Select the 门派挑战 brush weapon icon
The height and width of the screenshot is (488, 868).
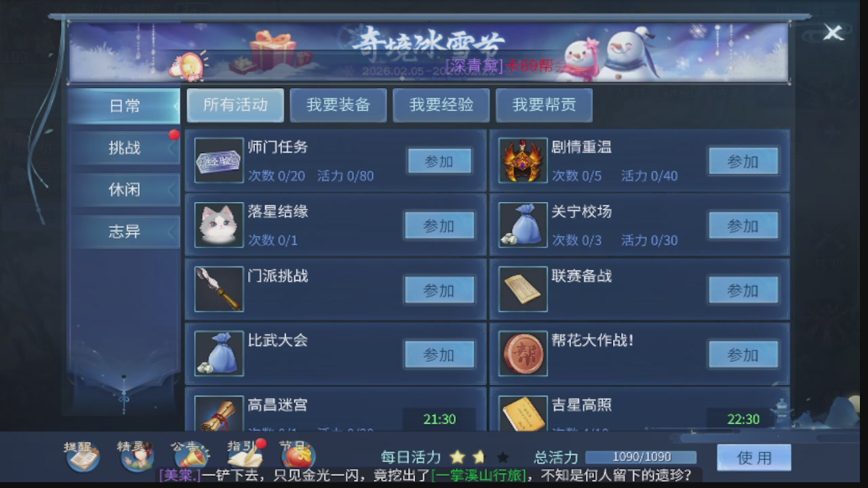(219, 289)
